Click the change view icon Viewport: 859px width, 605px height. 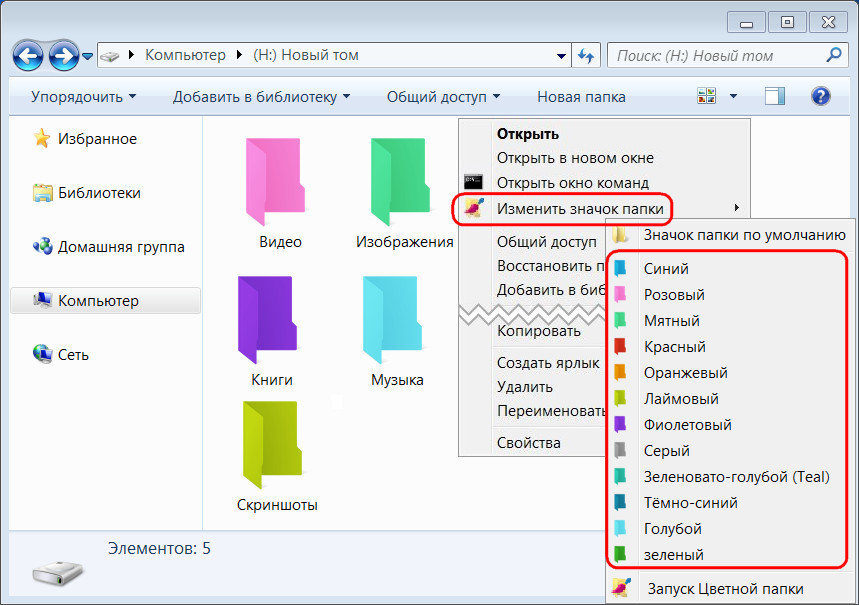tap(706, 96)
